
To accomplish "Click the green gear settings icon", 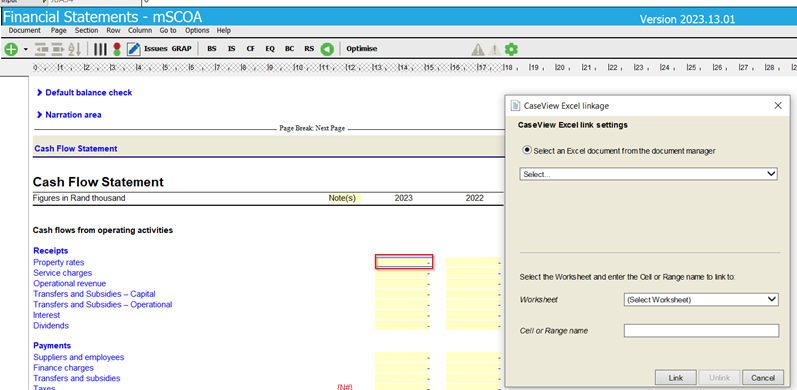I will tap(511, 49).
